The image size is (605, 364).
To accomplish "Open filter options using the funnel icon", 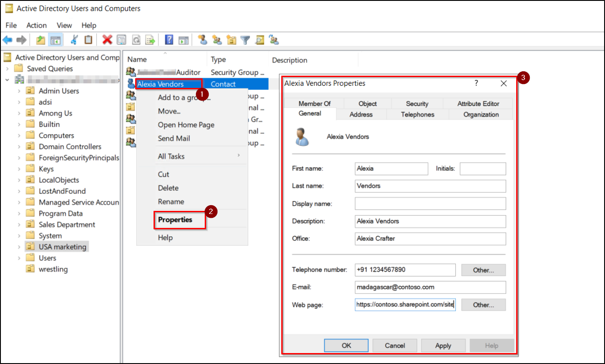I will (x=245, y=40).
